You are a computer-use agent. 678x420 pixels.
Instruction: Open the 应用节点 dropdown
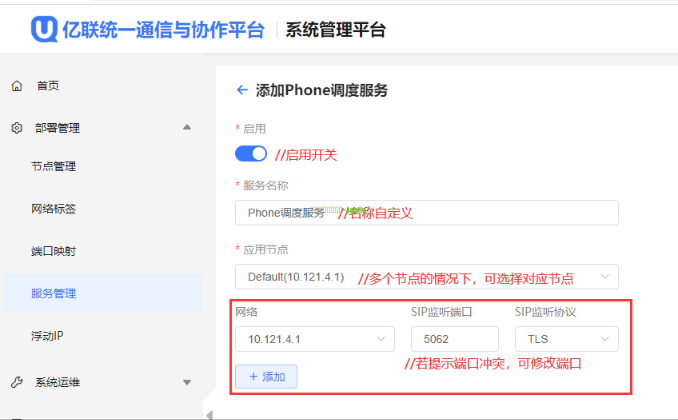pos(426,277)
